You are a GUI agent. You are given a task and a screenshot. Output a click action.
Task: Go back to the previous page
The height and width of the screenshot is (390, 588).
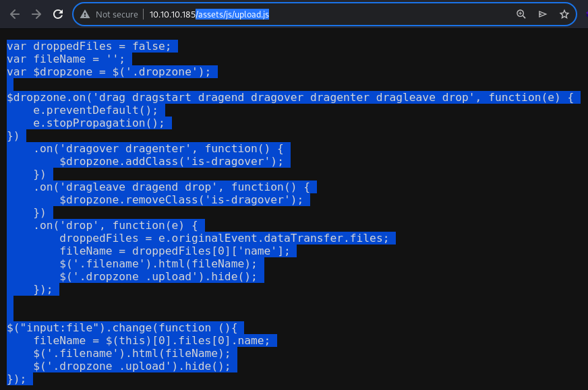pyautogui.click(x=15, y=14)
